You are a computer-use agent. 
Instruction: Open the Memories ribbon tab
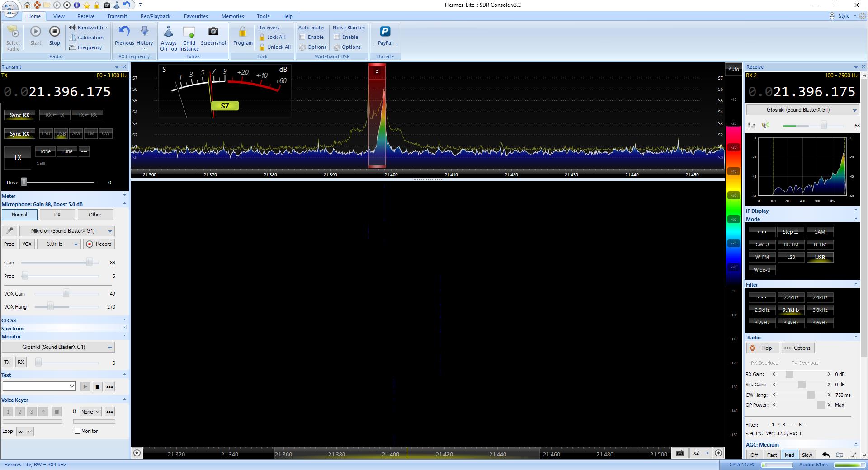click(232, 16)
